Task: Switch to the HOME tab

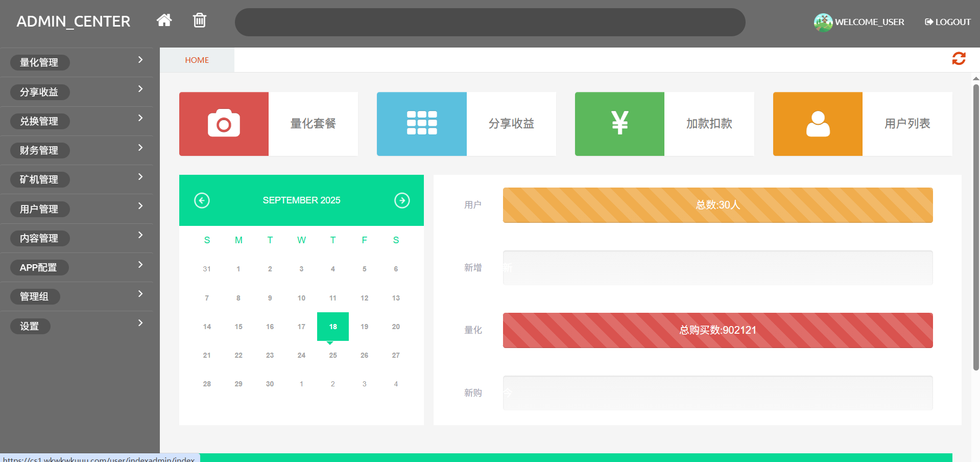Action: click(x=197, y=60)
